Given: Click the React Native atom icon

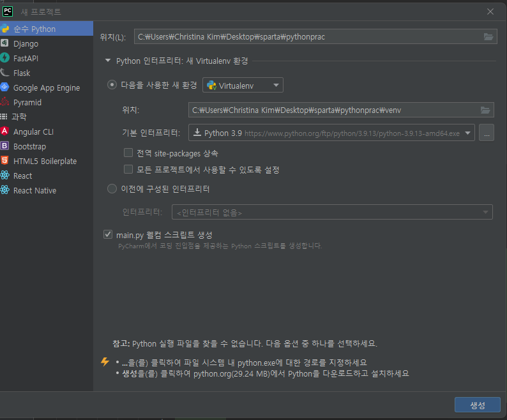Looking at the screenshot, I should [4, 190].
